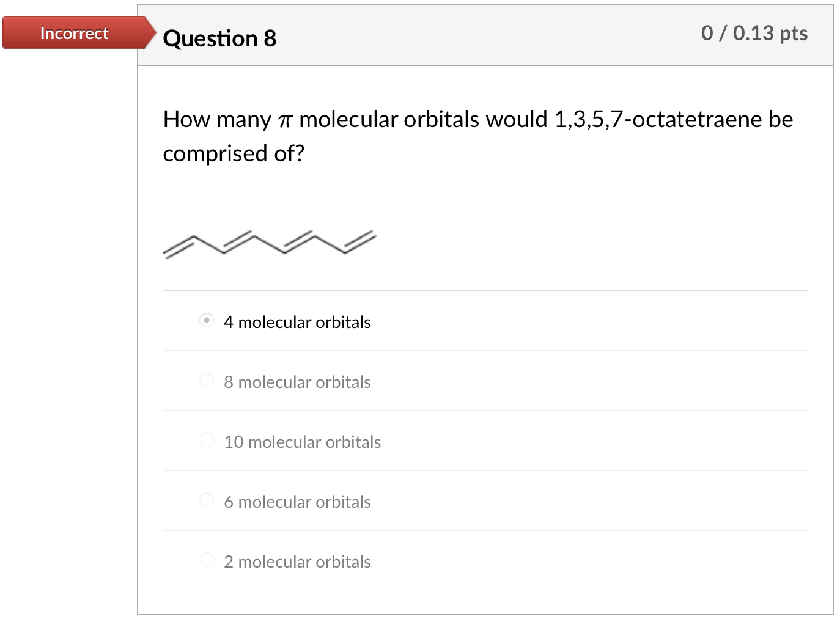Image resolution: width=840 pixels, height=622 pixels.
Task: Select the "2 molecular orbitals" radio button
Action: [x=207, y=559]
